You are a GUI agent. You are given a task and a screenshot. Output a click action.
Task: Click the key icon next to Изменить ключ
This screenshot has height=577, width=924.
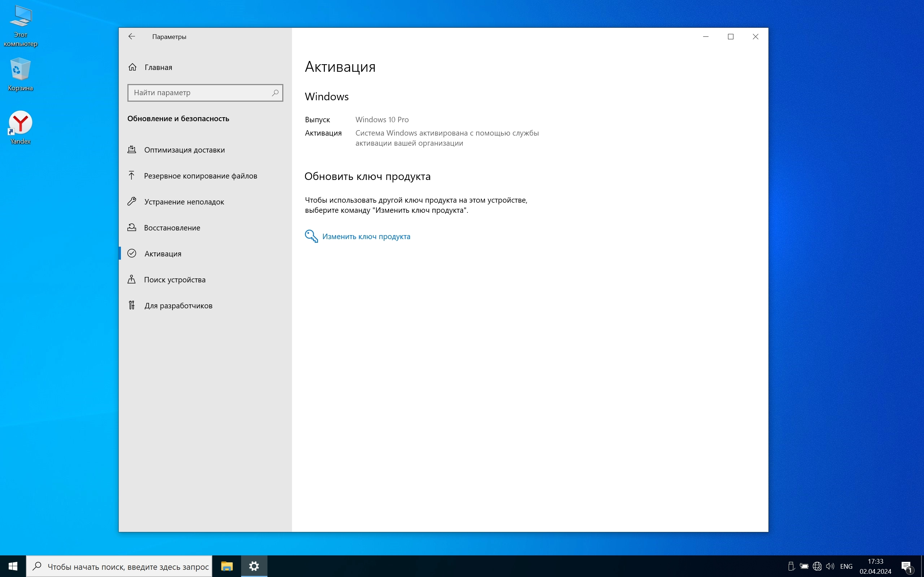[311, 236]
